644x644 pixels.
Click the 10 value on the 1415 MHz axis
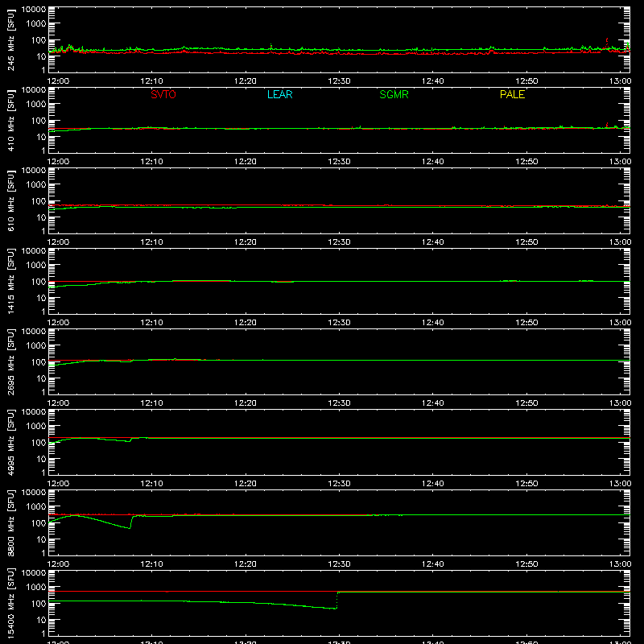[41, 298]
